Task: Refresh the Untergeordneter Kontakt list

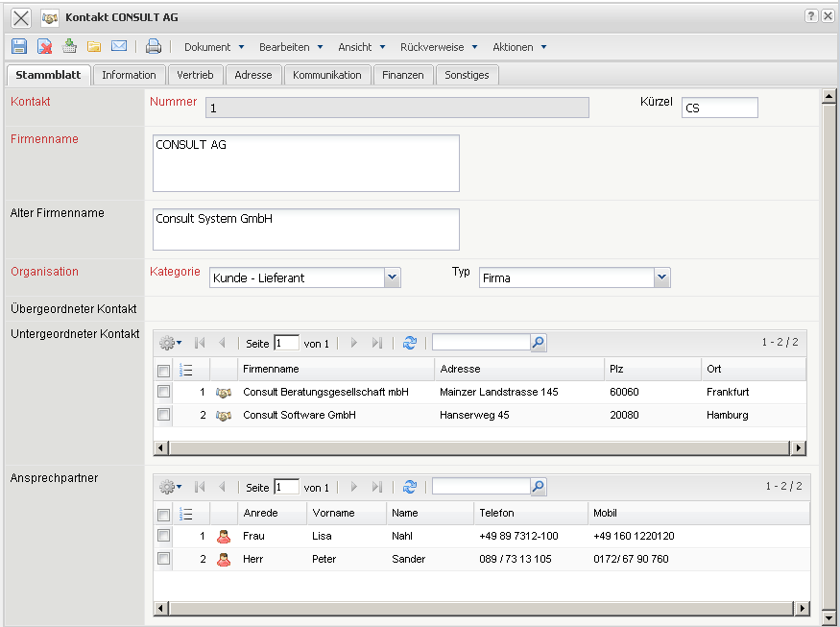Action: [410, 343]
